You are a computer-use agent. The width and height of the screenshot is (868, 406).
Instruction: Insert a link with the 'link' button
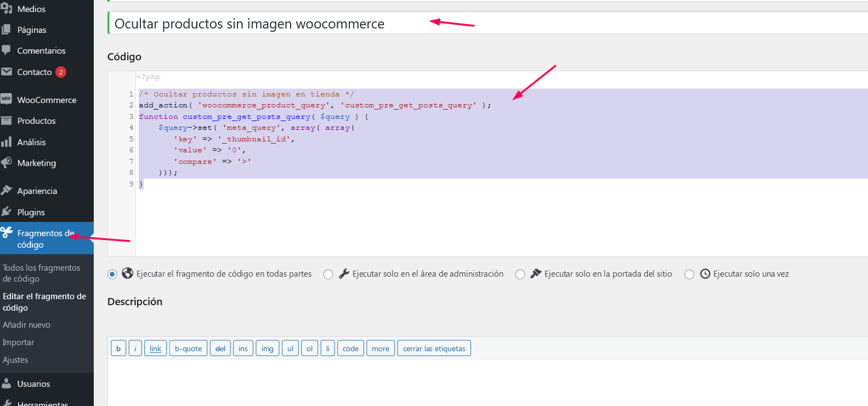(156, 348)
